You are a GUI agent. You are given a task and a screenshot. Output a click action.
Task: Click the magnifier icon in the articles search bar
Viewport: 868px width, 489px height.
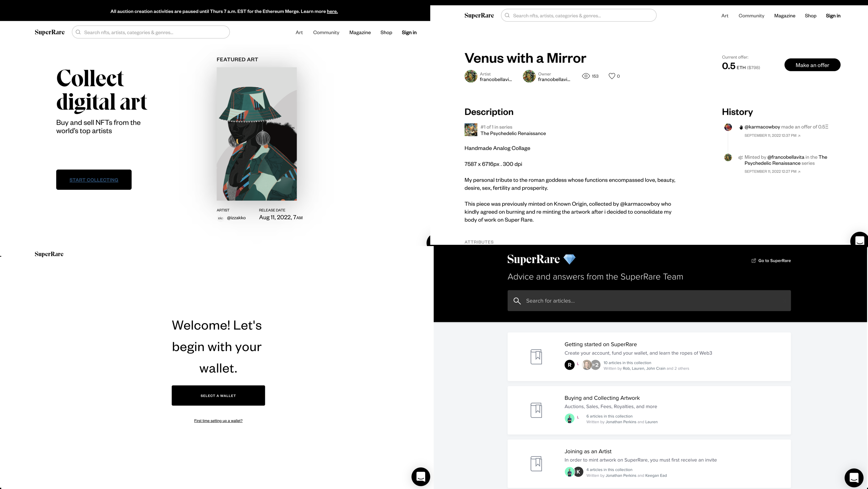coord(517,301)
